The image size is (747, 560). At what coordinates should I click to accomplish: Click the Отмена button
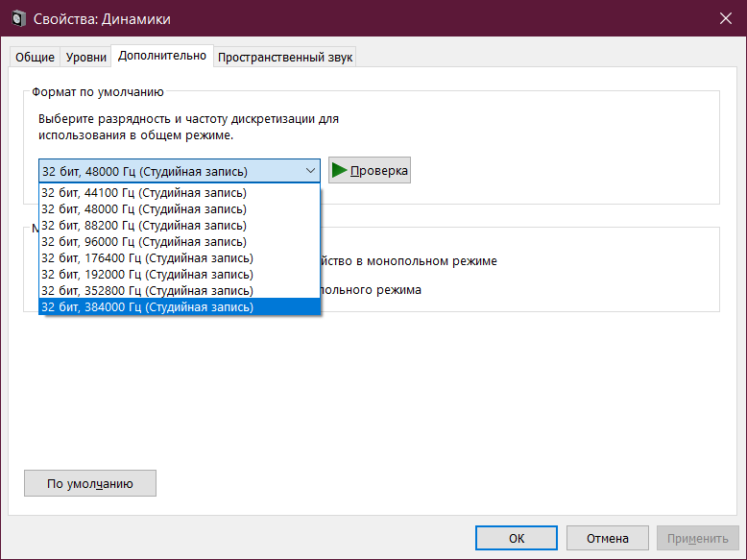(607, 538)
